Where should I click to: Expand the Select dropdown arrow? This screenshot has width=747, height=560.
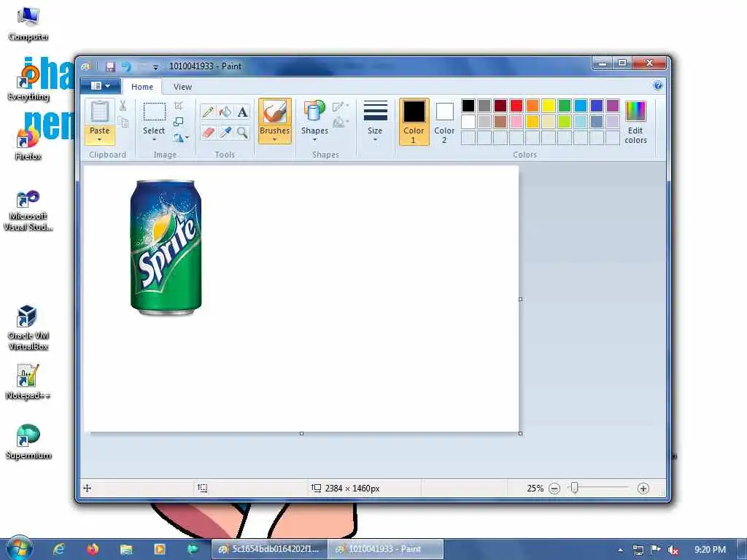pyautogui.click(x=154, y=140)
